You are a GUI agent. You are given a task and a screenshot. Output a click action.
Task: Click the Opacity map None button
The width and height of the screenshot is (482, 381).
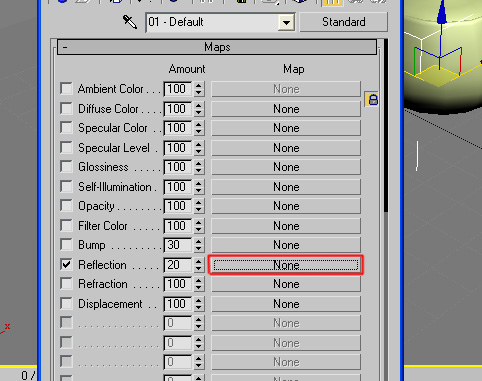[x=286, y=206]
